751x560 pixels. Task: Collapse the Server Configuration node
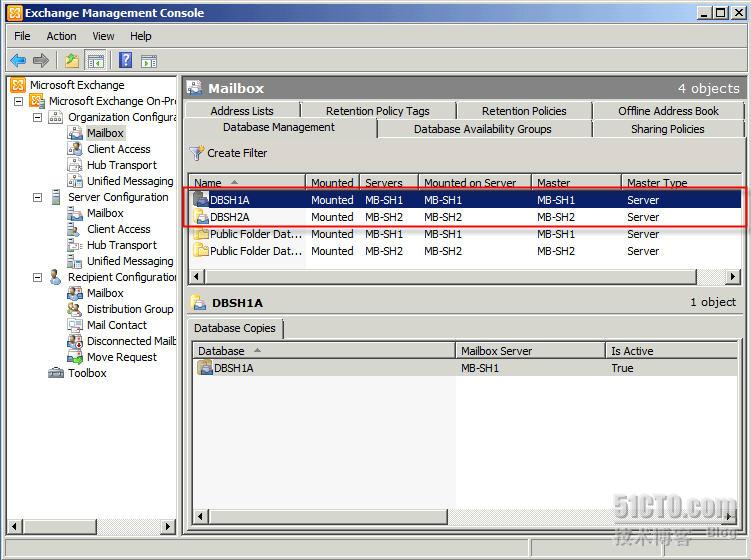pos(37,197)
